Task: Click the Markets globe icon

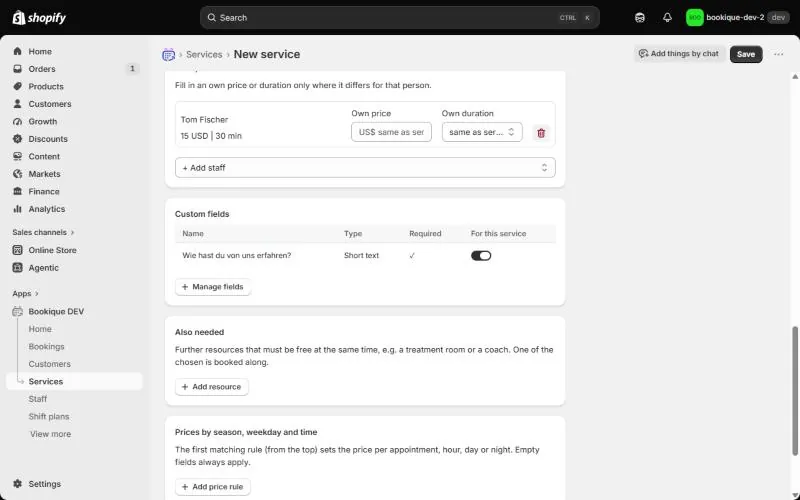Action: click(x=18, y=174)
